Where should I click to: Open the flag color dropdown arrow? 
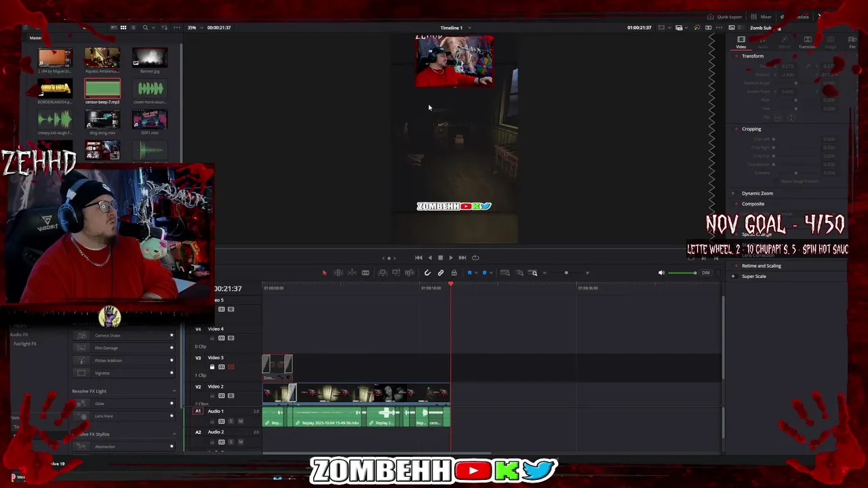tap(476, 272)
